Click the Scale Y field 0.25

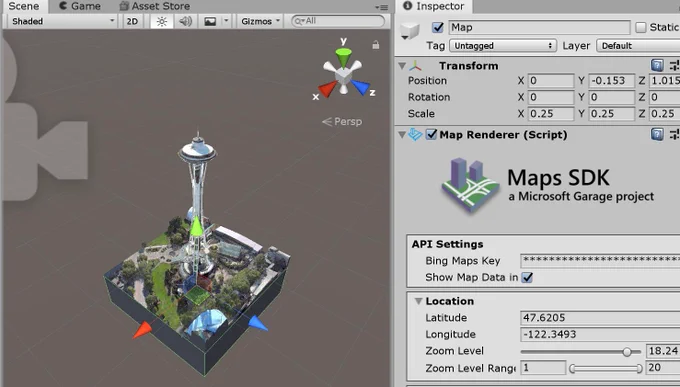(611, 114)
